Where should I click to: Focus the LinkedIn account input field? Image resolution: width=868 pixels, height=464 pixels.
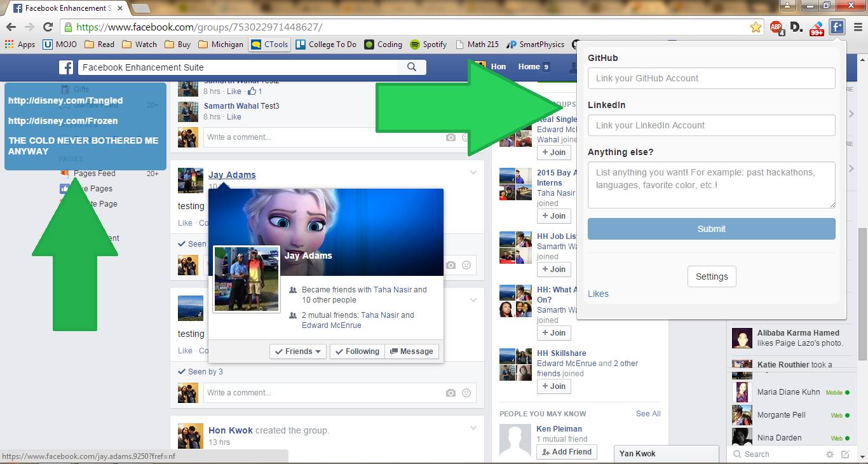pos(711,125)
